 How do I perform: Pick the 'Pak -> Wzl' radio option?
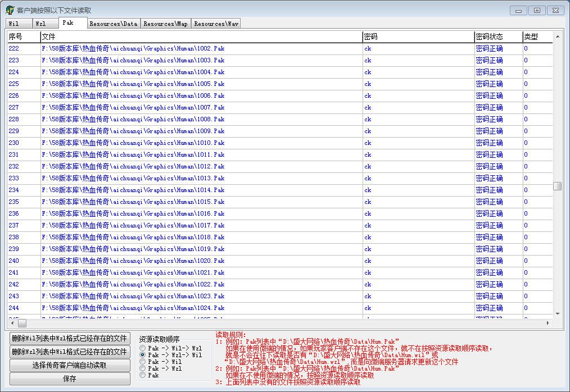[143, 368]
